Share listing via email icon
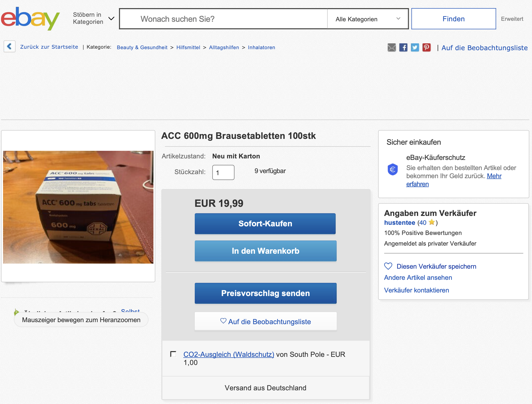Image resolution: width=532 pixels, height=404 pixels. (392, 47)
